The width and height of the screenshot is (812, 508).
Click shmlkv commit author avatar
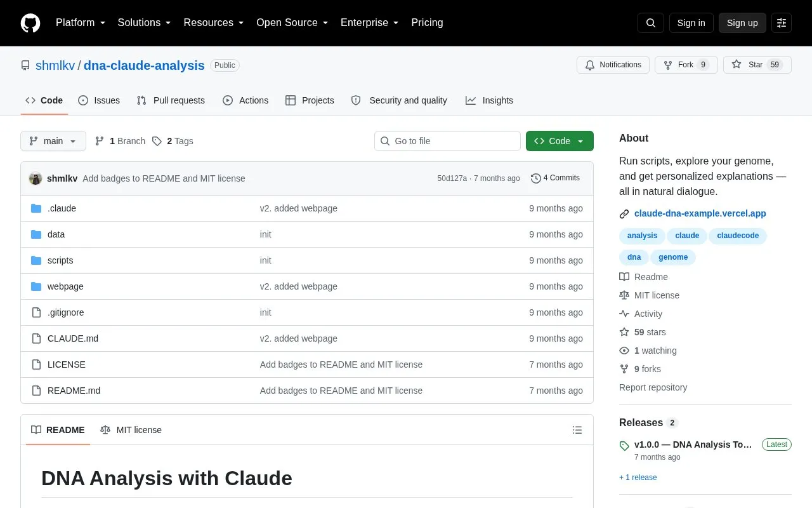pyautogui.click(x=36, y=178)
